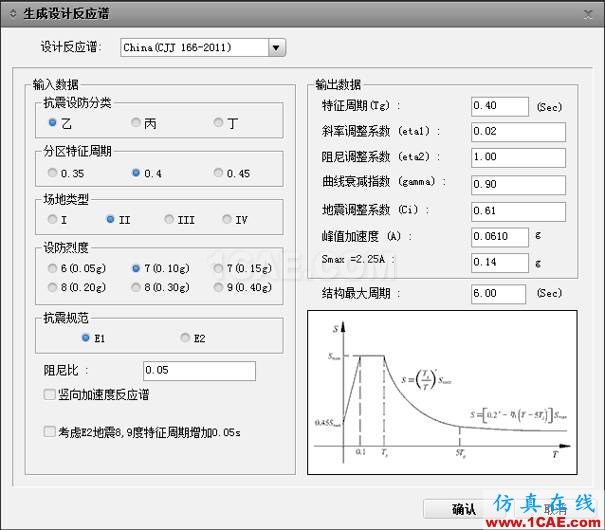Screen dimensions: 605x530
Task: Click the Smax =2.25A field
Action: coord(500,263)
